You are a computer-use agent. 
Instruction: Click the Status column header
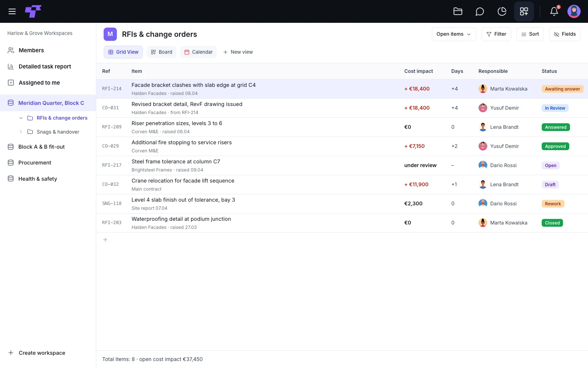549,71
